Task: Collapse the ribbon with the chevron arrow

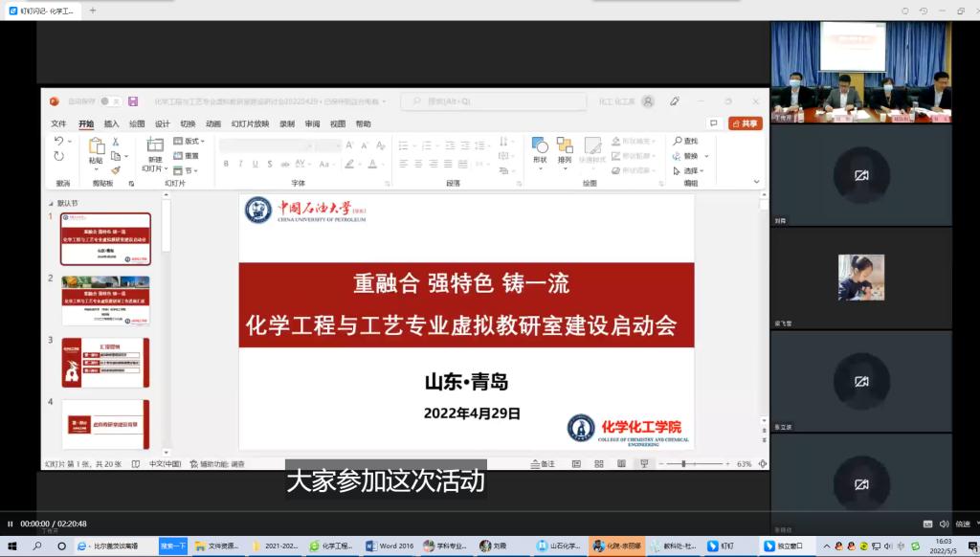Action: pyautogui.click(x=757, y=181)
